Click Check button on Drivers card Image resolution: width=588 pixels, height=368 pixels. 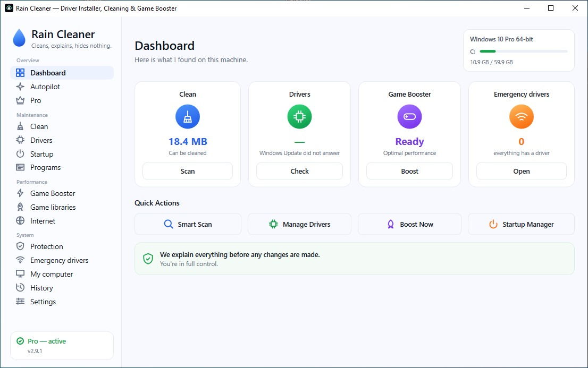(x=300, y=172)
